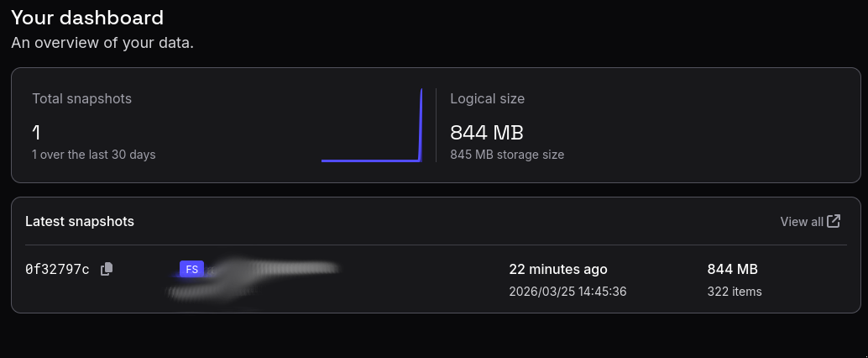Screen dimensions: 868x358
Task: Click the 'Logical size' label
Action: click(487, 98)
